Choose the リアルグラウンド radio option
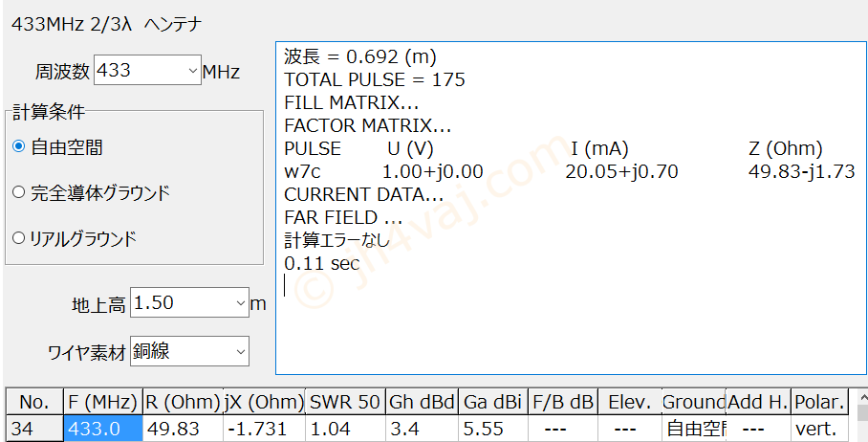Viewport: 868px width, 442px height. coord(19,238)
